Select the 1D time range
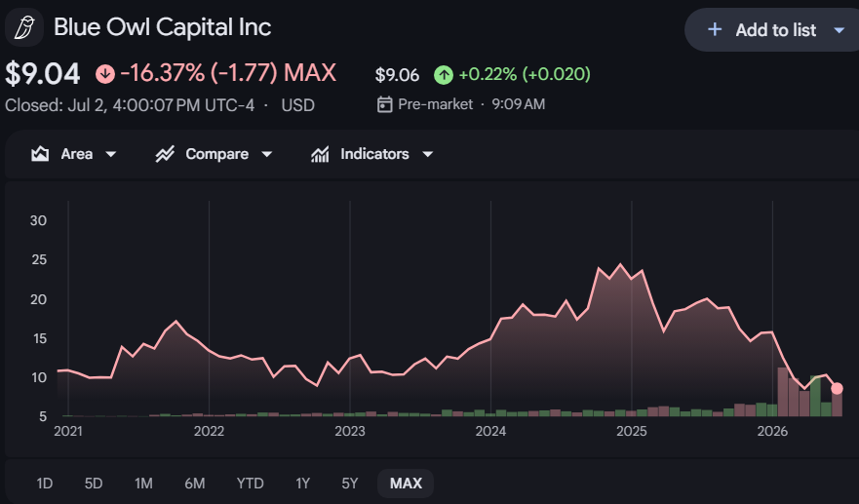This screenshot has width=859, height=504. tap(45, 484)
